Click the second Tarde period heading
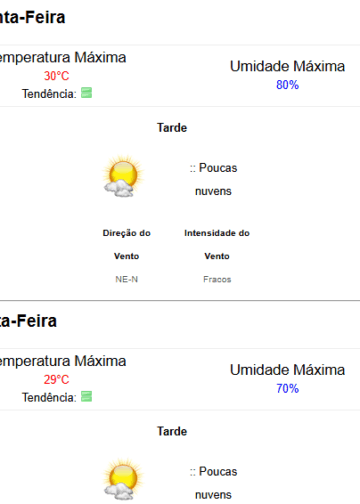Image resolution: width=360 pixels, height=504 pixels. pos(172,431)
